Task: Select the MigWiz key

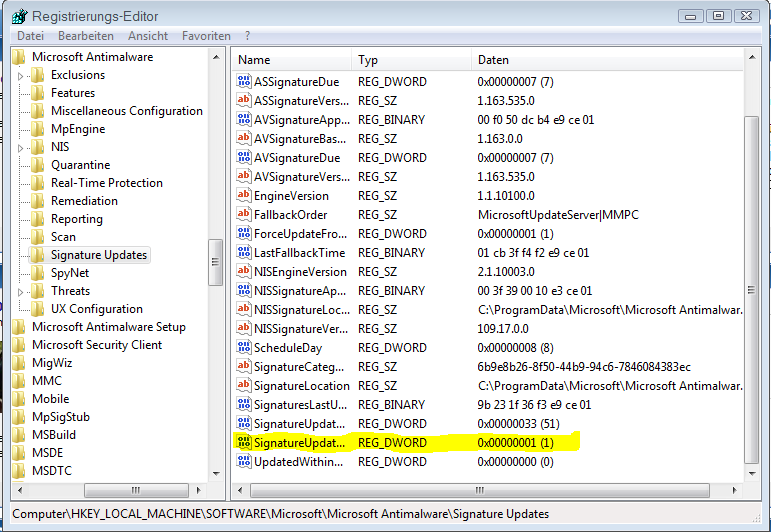Action: (x=52, y=363)
